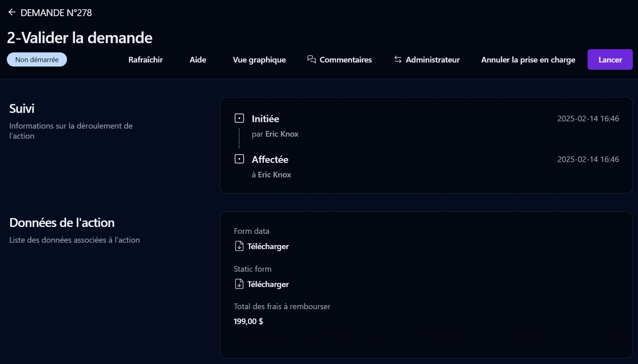Click the Affectée step square icon
Image resolution: width=638 pixels, height=364 pixels.
coord(239,159)
